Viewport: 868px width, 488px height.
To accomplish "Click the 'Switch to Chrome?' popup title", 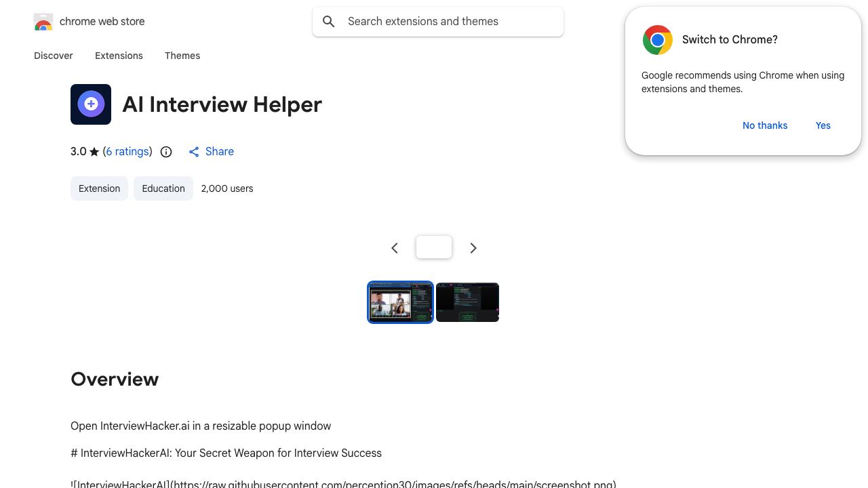I will click(x=730, y=39).
